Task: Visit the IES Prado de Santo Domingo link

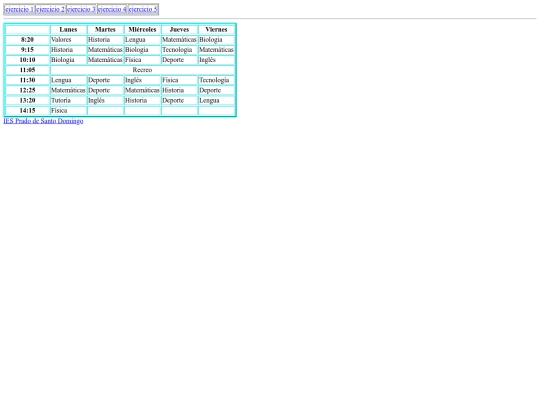Action: tap(43, 121)
